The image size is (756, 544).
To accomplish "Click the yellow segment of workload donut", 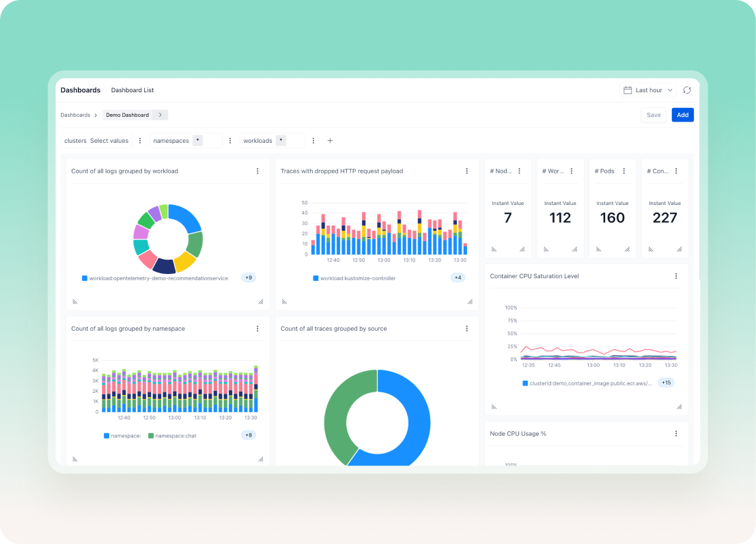I will click(x=185, y=262).
